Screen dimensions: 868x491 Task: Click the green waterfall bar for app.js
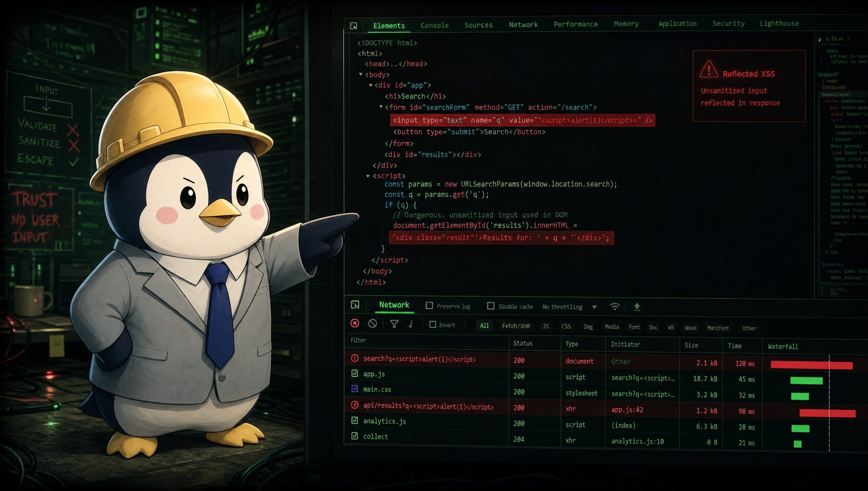pos(806,380)
